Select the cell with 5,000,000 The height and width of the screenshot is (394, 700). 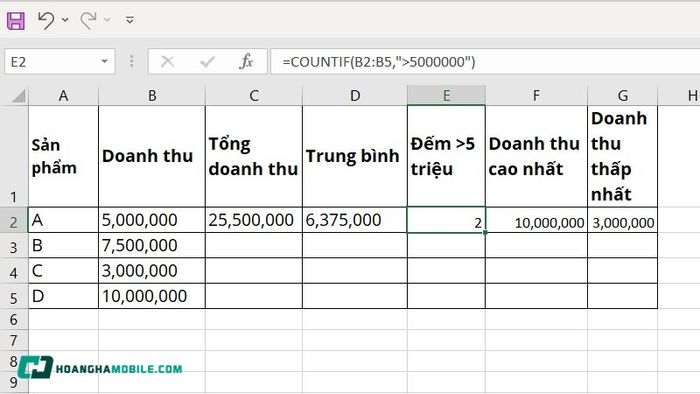click(x=152, y=220)
